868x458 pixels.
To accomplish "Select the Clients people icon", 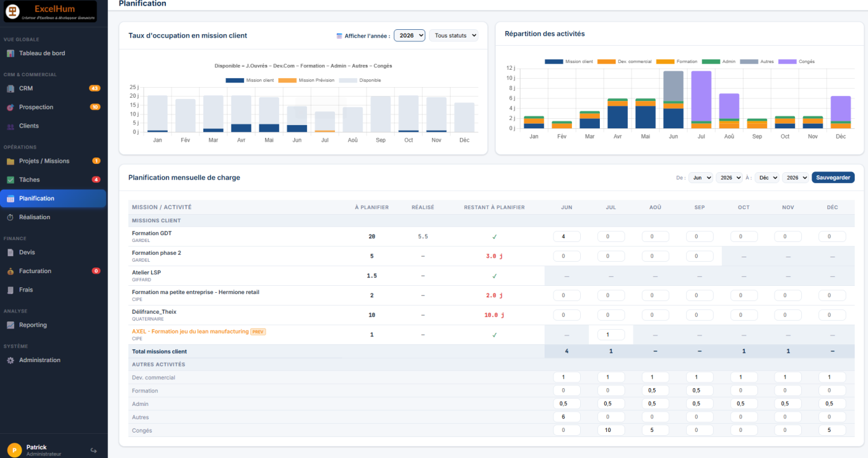I will [10, 126].
